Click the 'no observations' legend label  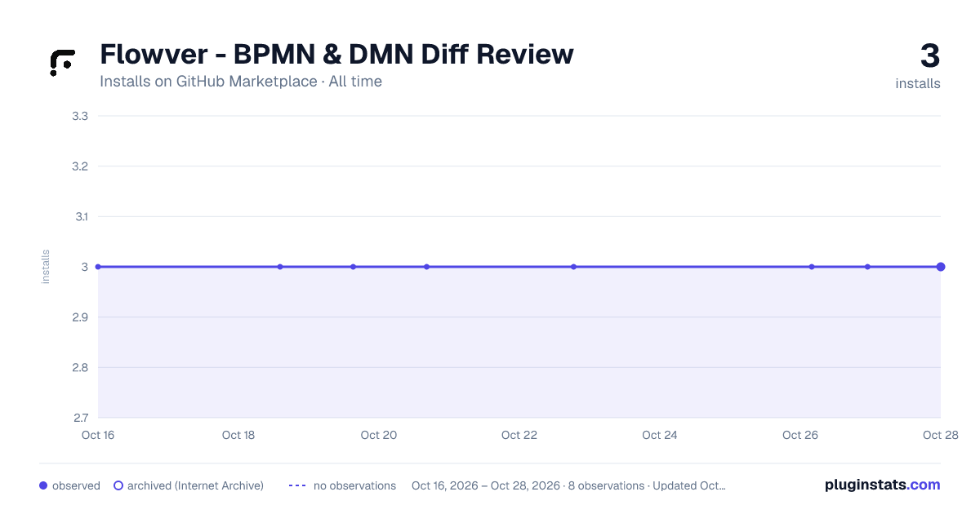[x=354, y=485]
